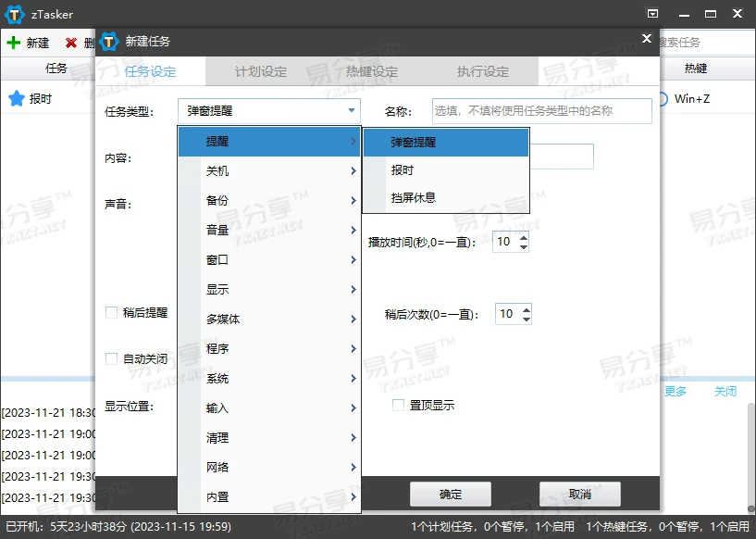The image size is (756, 539).
Task: Click the 1个热键任务 status text
Action: (x=667, y=526)
